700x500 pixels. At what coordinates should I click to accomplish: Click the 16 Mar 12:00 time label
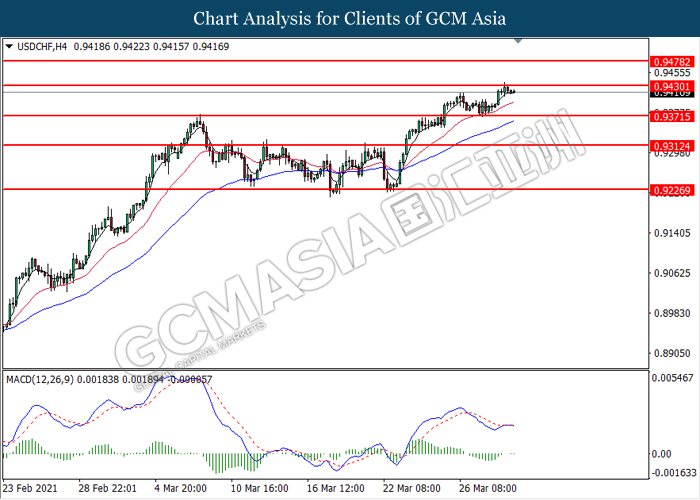click(x=335, y=488)
